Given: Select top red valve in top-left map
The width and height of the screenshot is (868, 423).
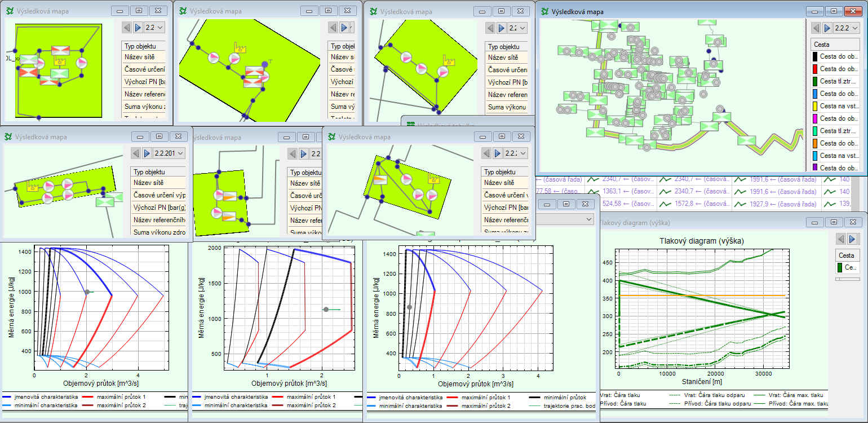Looking at the screenshot, I should click(x=60, y=51).
